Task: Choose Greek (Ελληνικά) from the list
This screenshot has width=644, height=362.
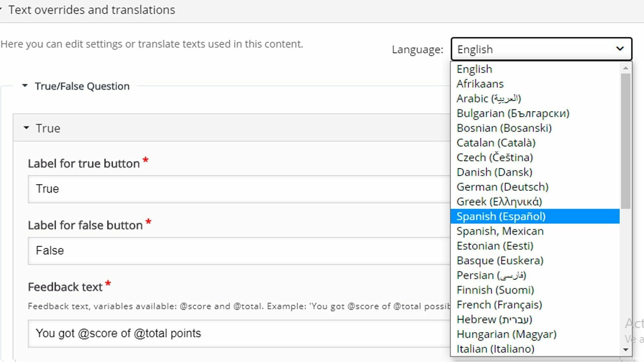Action: (x=535, y=202)
